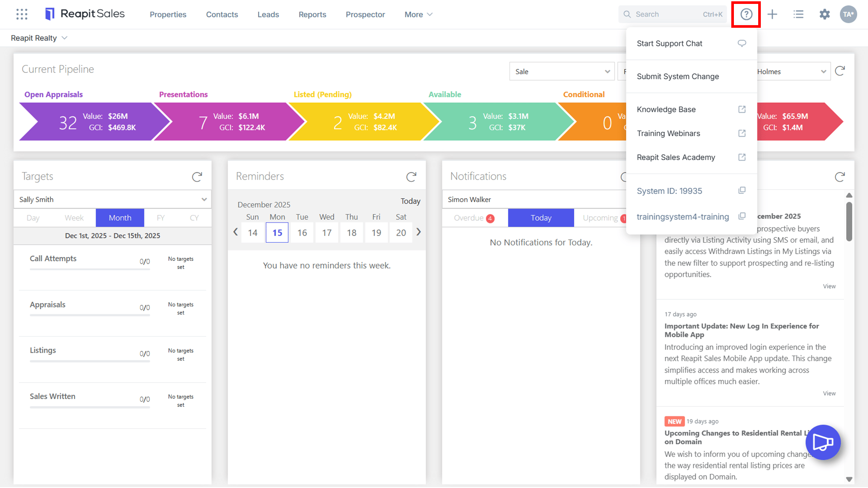Copy the System ID 19935
The image size is (868, 488).
pyautogui.click(x=742, y=190)
